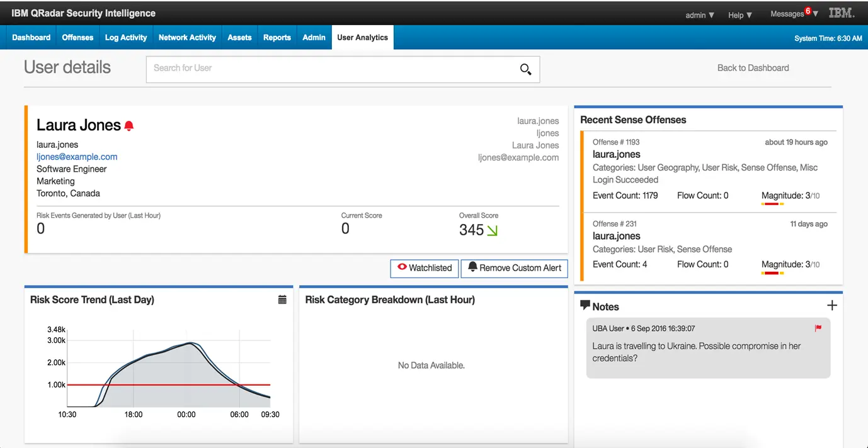Add a new note with the plus icon
This screenshot has height=448, width=868.
pos(832,305)
